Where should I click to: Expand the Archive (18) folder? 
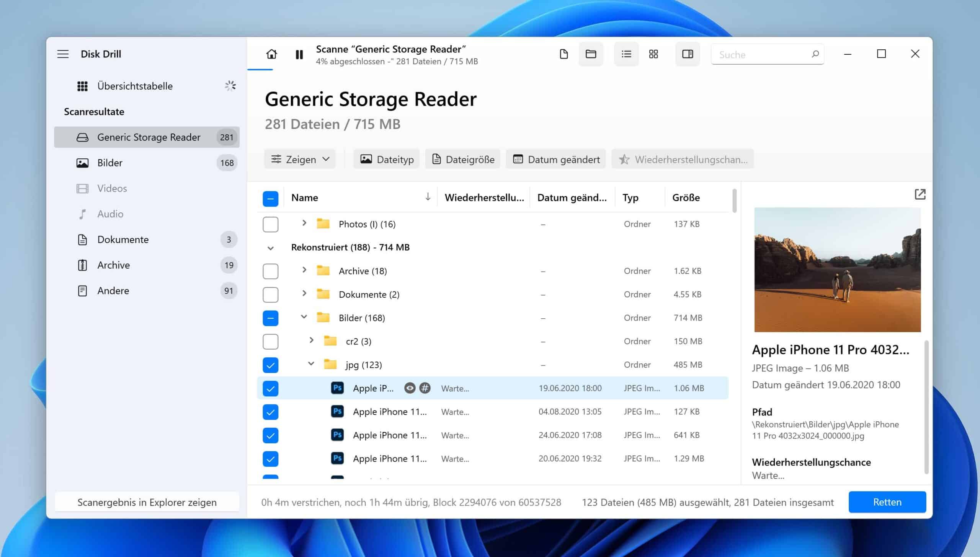(304, 270)
